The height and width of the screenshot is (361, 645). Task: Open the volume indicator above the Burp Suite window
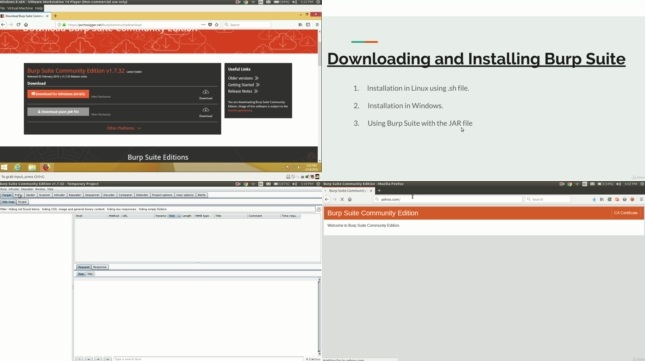coord(295,184)
